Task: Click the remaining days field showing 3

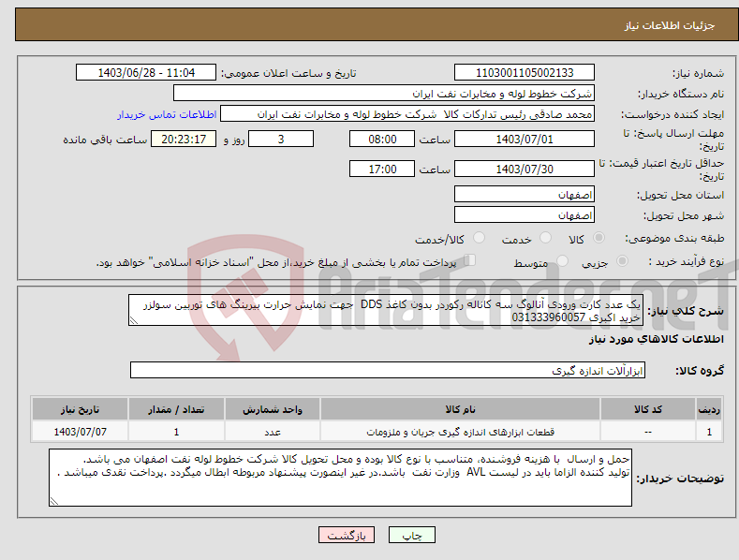Action: [281, 139]
